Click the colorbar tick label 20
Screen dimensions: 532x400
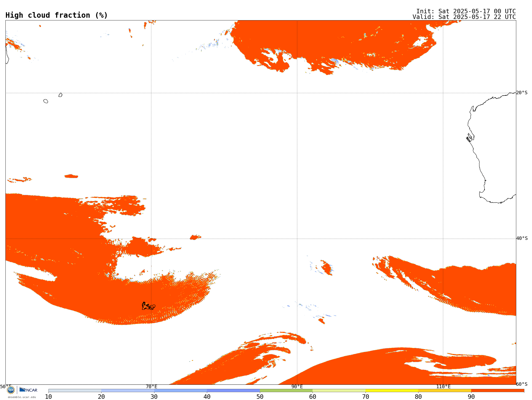(x=101, y=397)
